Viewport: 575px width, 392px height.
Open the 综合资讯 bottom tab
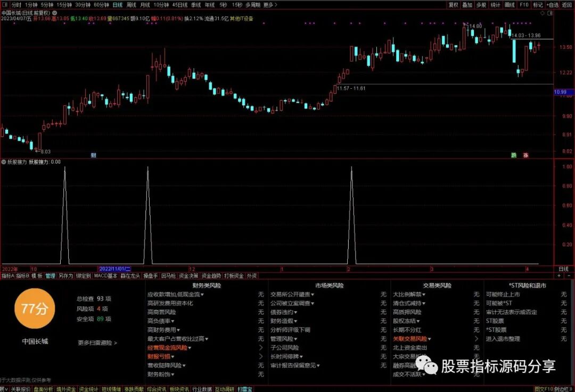(x=157, y=389)
